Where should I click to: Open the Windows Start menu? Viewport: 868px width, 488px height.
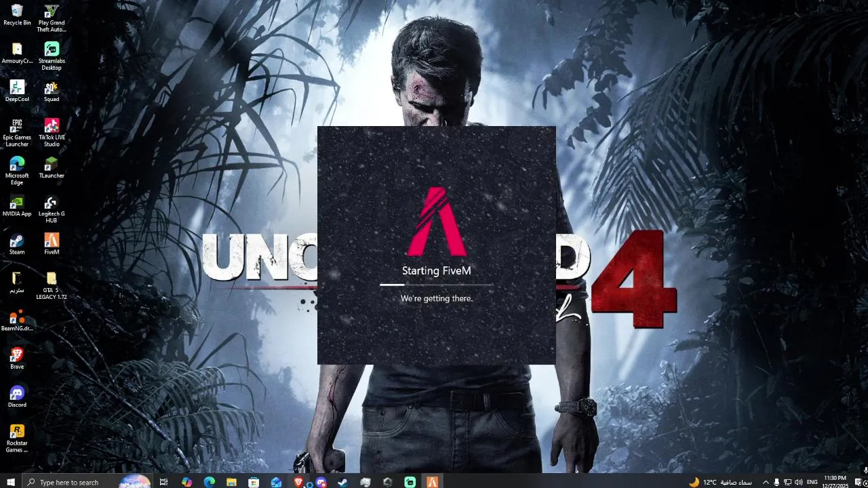pos(11,482)
